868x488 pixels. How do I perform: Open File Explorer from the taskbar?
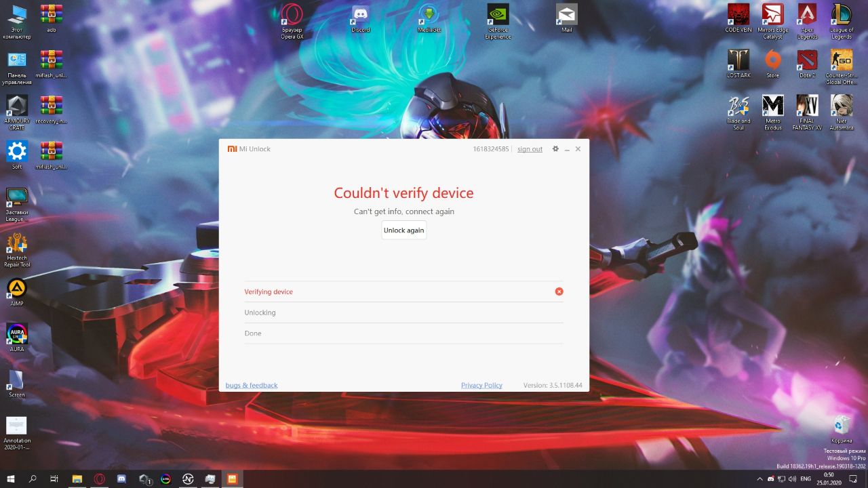tap(77, 479)
